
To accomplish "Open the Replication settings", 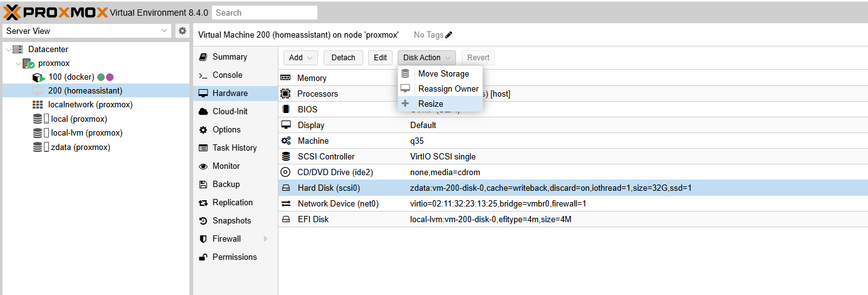I will pos(232,203).
